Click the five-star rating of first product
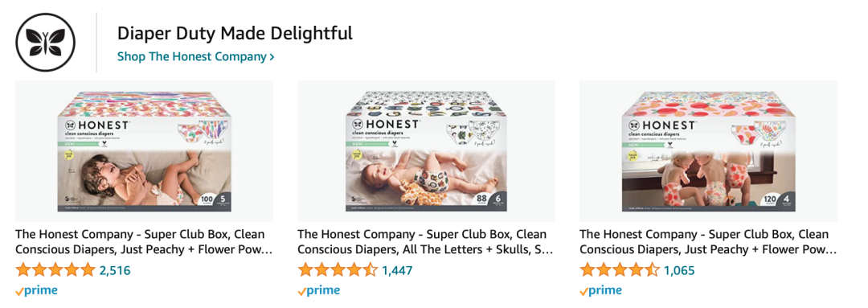Viewport: 868px width, 308px height. tap(55, 270)
